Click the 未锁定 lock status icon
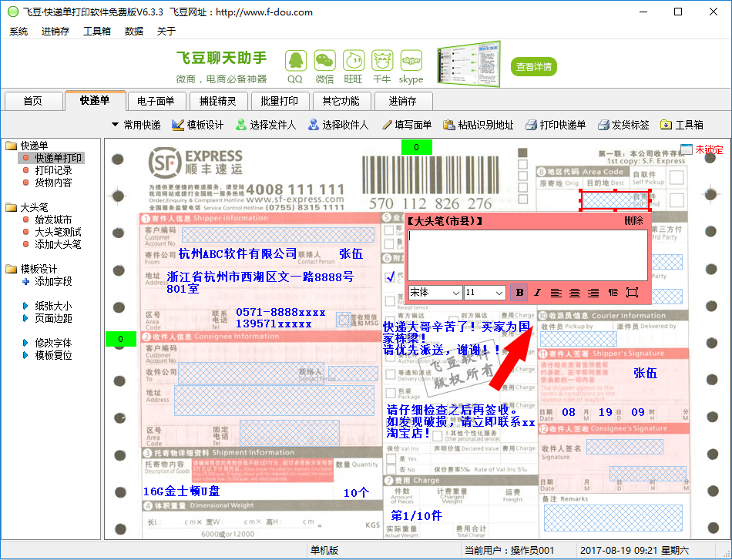 pyautogui.click(x=687, y=149)
